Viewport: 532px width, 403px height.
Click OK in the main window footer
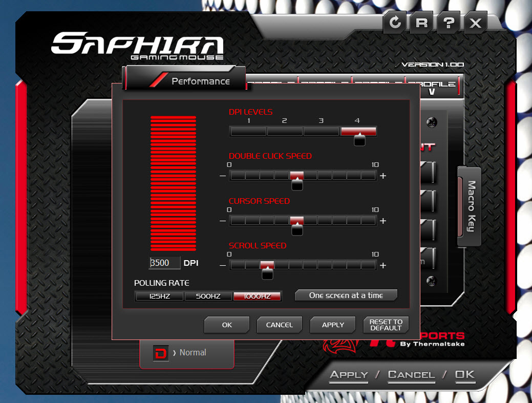click(x=465, y=375)
